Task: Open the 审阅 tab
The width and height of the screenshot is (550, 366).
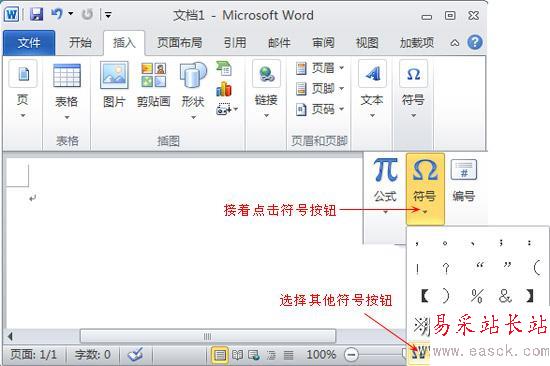Action: click(x=323, y=43)
